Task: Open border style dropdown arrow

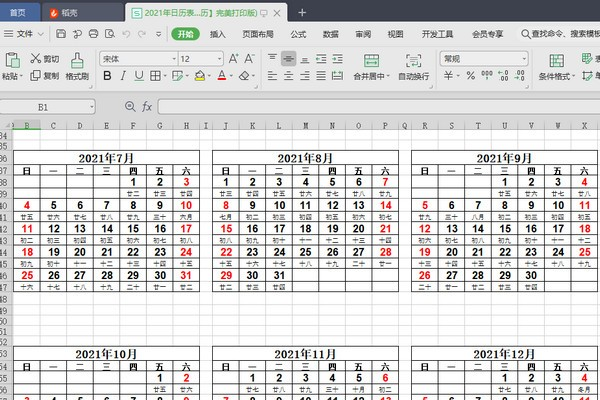Action: [x=165, y=76]
